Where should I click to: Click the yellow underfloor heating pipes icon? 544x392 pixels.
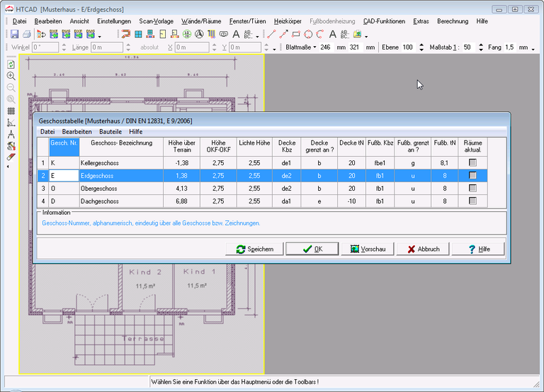211,34
